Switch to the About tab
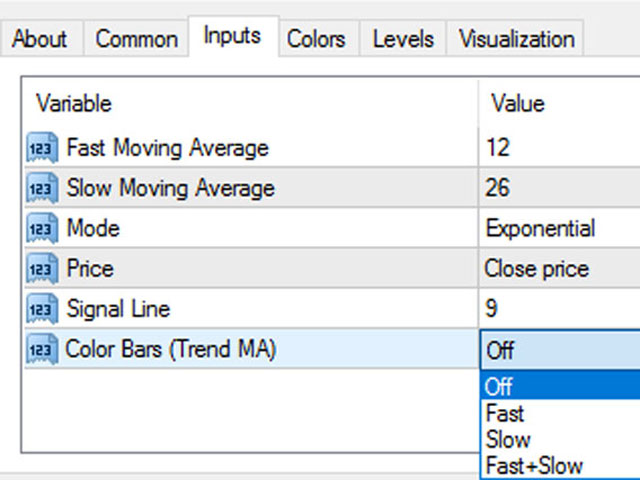640x480 pixels. [39, 40]
